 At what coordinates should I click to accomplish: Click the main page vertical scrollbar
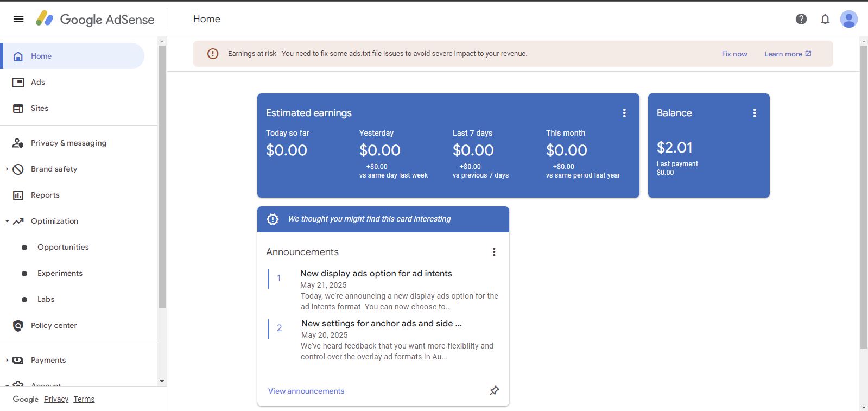click(x=864, y=197)
